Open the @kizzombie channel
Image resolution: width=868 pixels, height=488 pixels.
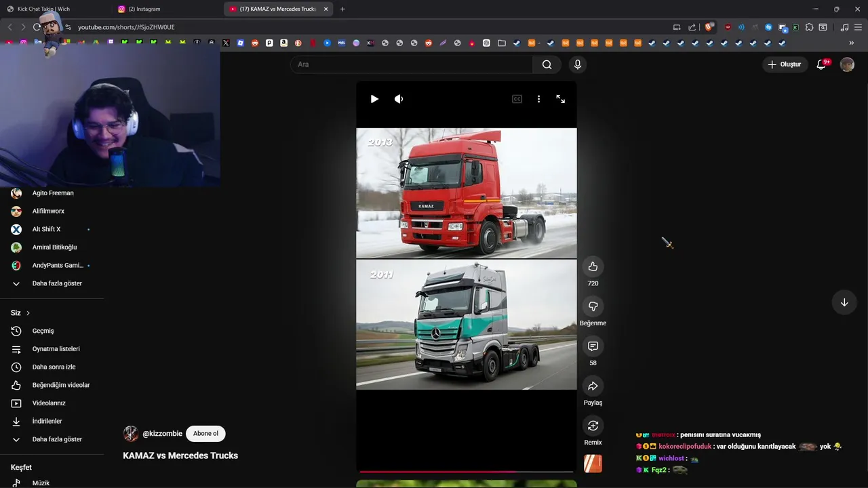(x=162, y=434)
